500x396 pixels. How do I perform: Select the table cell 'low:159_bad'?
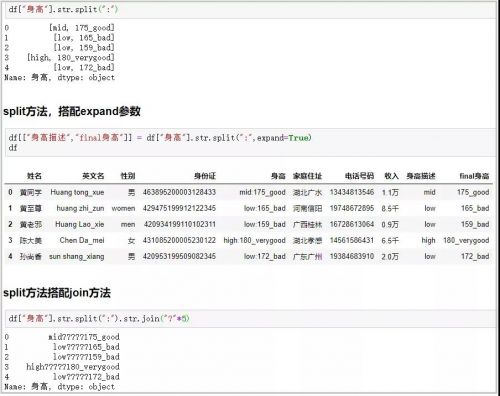pos(265,224)
